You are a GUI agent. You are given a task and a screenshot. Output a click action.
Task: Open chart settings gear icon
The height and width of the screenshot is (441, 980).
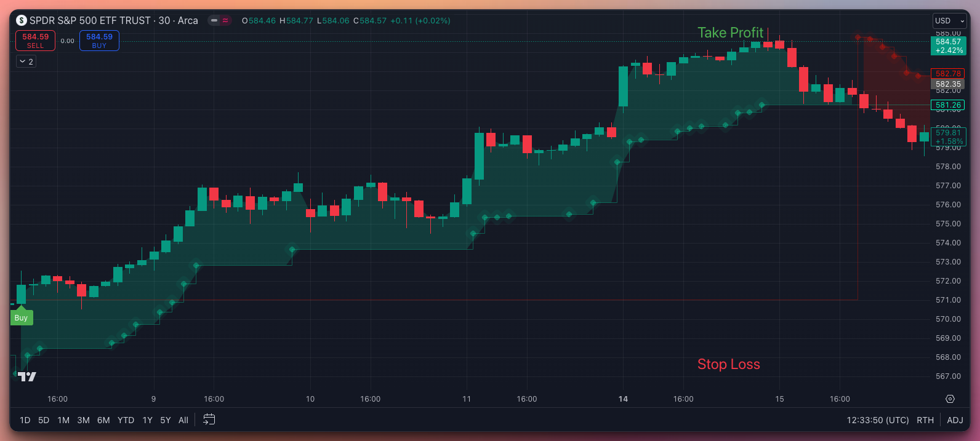click(950, 399)
